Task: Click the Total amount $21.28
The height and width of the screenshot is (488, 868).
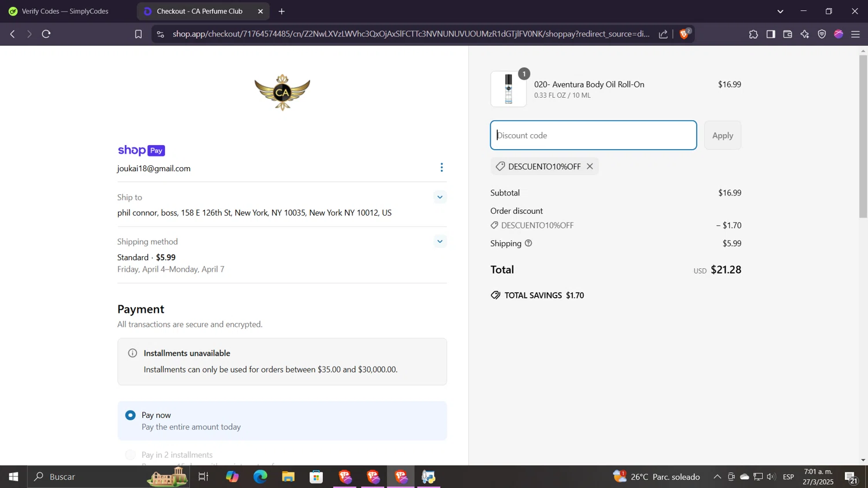Action: [726, 269]
